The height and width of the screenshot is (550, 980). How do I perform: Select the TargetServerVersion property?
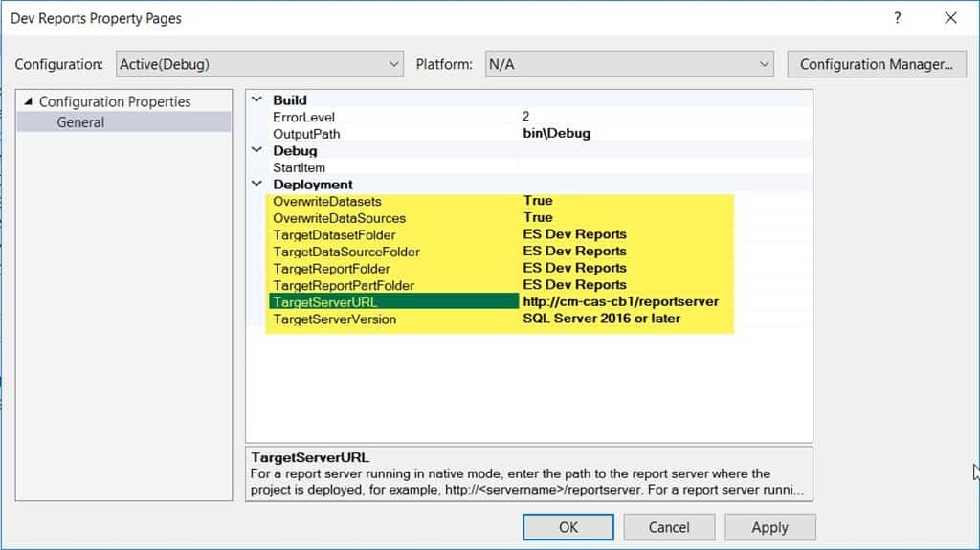[x=334, y=319]
